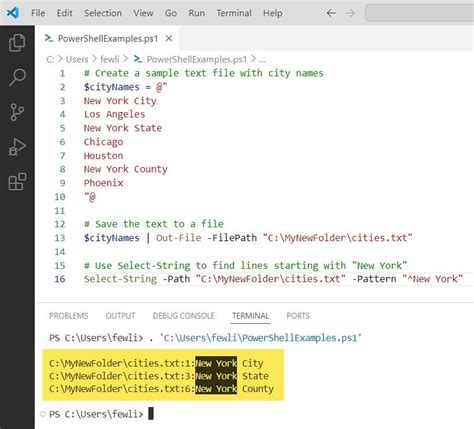This screenshot has height=429, width=474.
Task: Click the $cityNames variable on line 2
Action: [112, 87]
